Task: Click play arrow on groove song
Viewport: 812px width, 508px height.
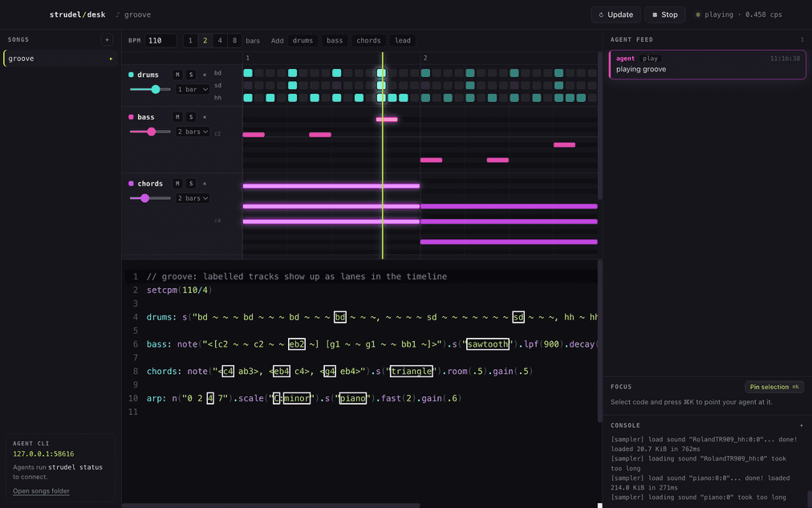Action: (111, 59)
